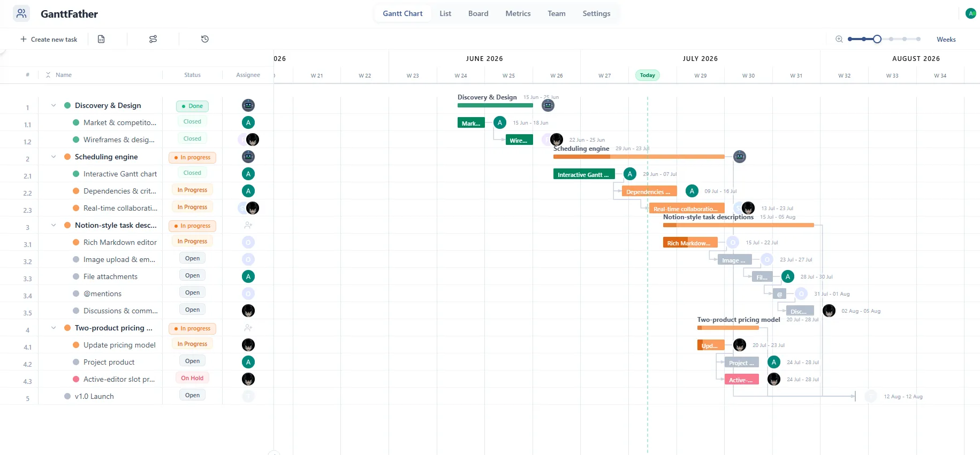This screenshot has height=455, width=980.
Task: Click the v1.0 Launch milestone marker
Action: click(855, 396)
